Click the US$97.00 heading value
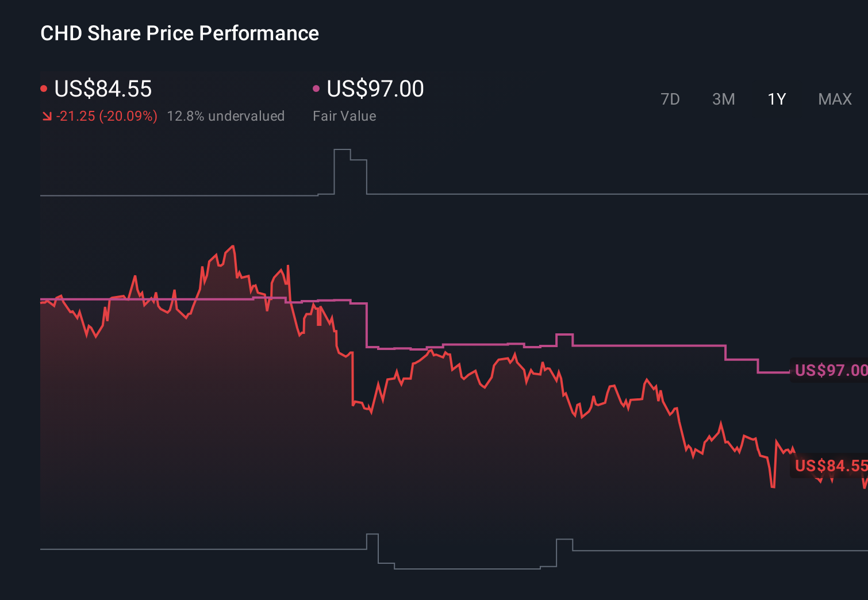This screenshot has height=600, width=868. tap(374, 89)
